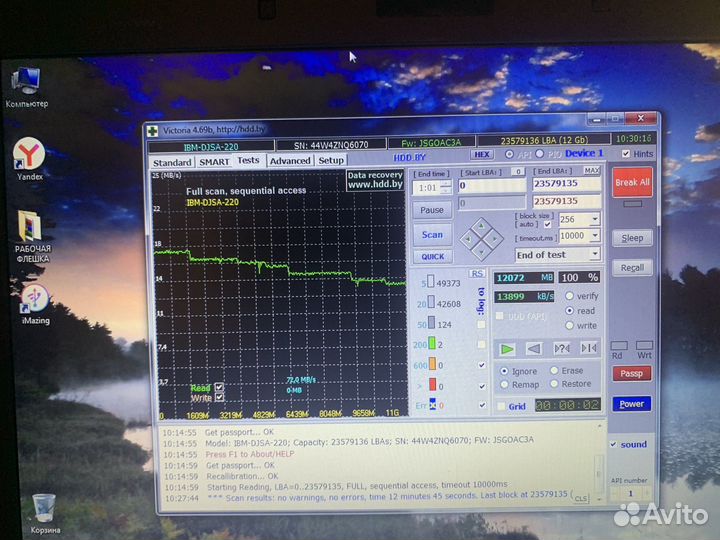Click the Victoria green cross title icon
Viewport: 720px width, 540px height.
pos(152,131)
